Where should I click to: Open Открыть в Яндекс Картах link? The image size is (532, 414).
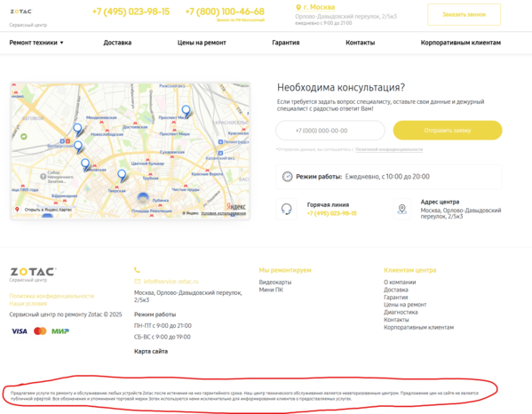[48, 210]
